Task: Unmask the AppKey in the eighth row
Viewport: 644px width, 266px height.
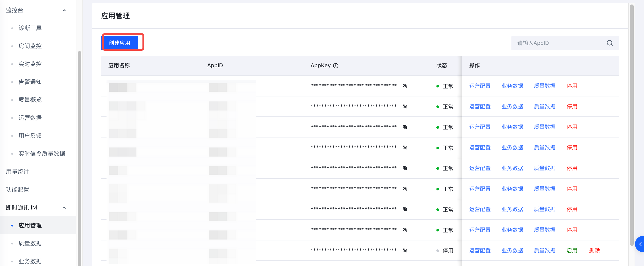Action: click(405, 230)
